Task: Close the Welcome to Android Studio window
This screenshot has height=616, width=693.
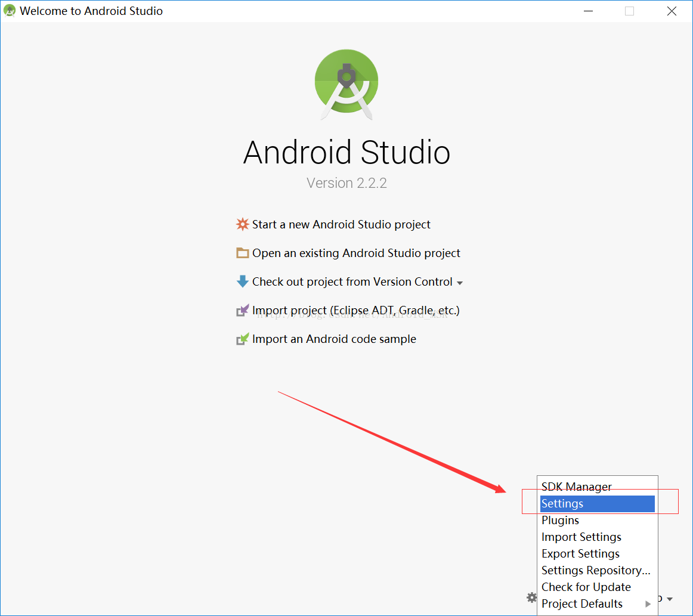Action: (x=672, y=11)
